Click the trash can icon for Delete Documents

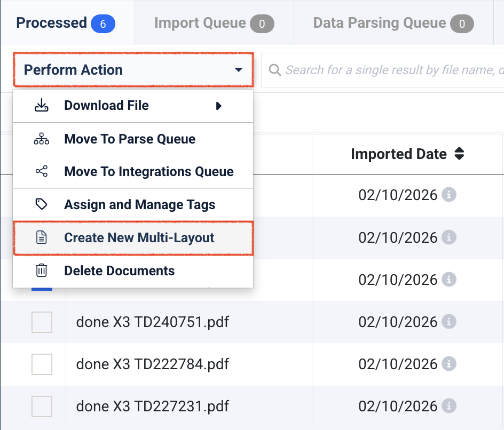coord(42,270)
